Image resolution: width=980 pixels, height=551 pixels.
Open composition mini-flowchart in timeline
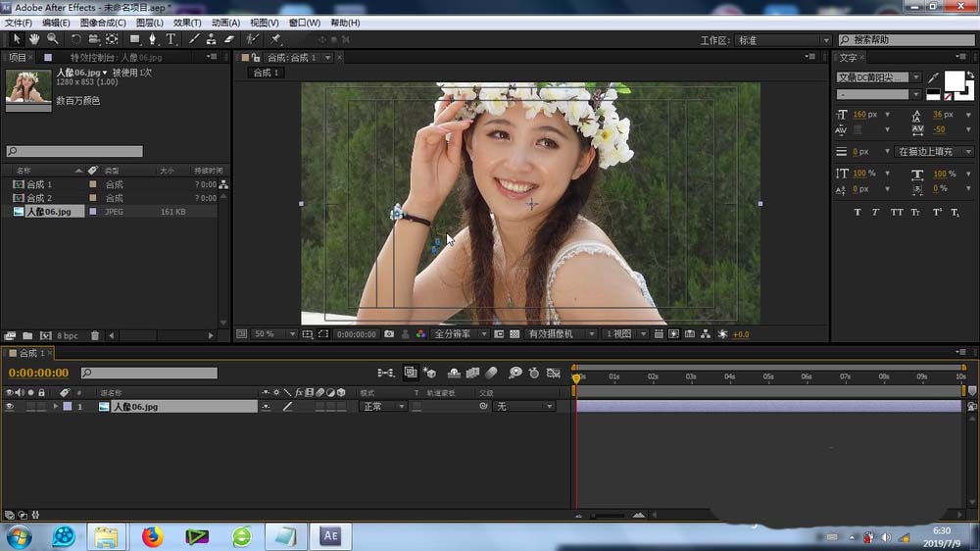tap(385, 373)
